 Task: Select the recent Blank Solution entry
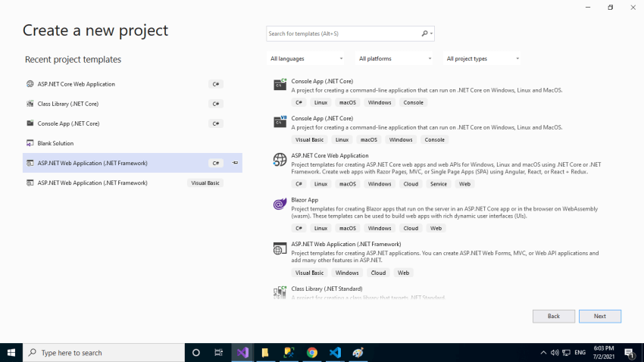(133, 143)
